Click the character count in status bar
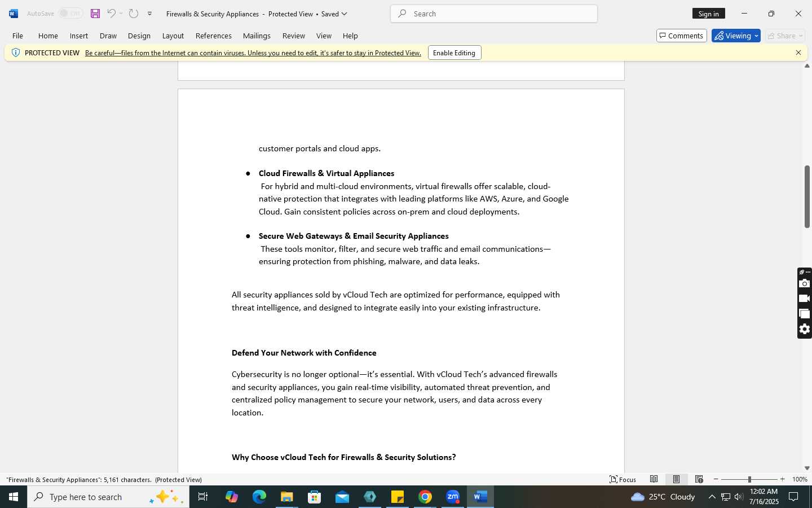 pyautogui.click(x=79, y=480)
